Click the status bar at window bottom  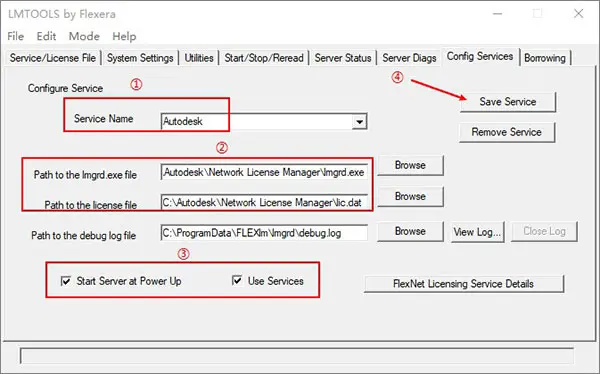pyautogui.click(x=297, y=356)
